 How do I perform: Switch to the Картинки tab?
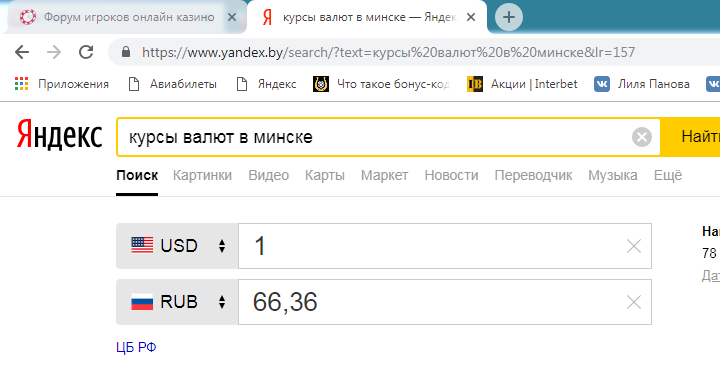(202, 175)
